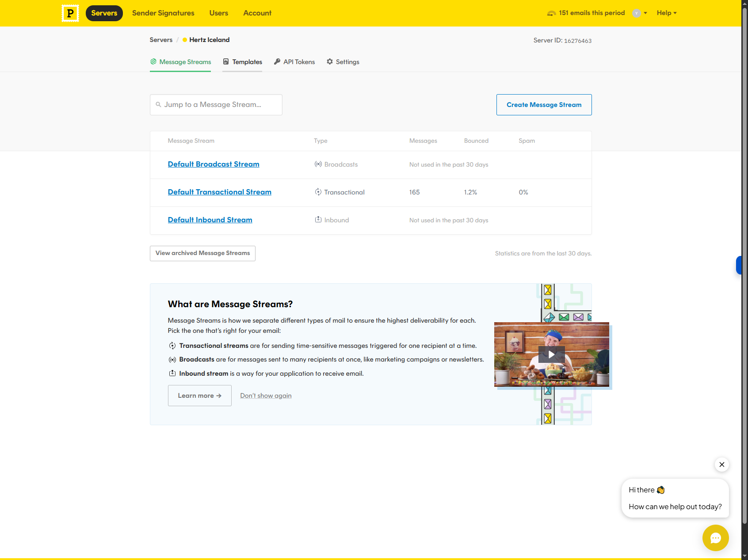This screenshot has height=560, width=748.
Task: Open the Sender Signatures menu
Action: [x=163, y=13]
